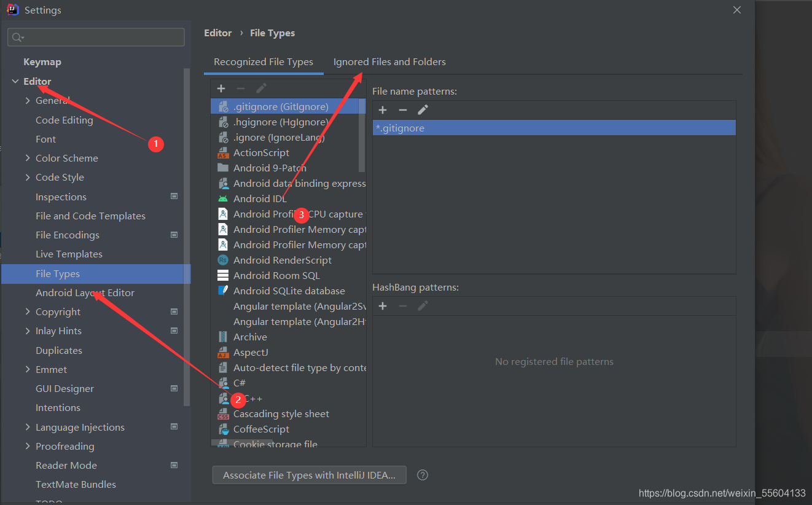Open TextMate Bundles settings
The height and width of the screenshot is (505, 812).
pyautogui.click(x=76, y=484)
